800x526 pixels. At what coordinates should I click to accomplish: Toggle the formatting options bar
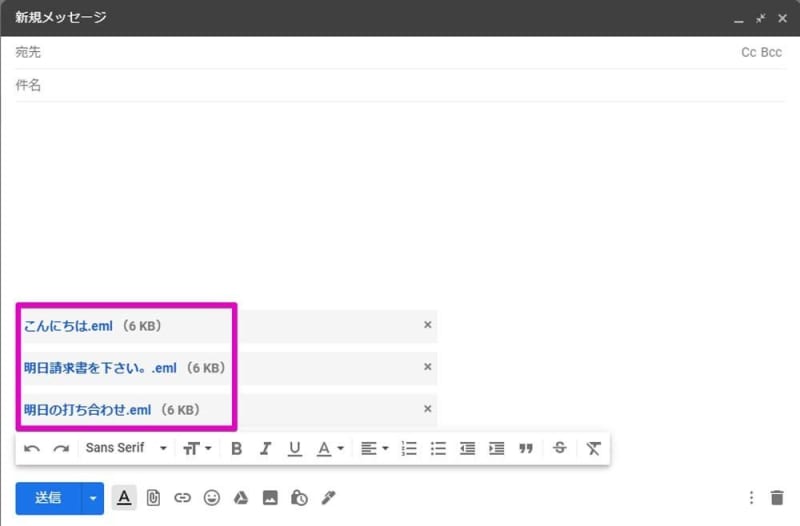pos(124,497)
